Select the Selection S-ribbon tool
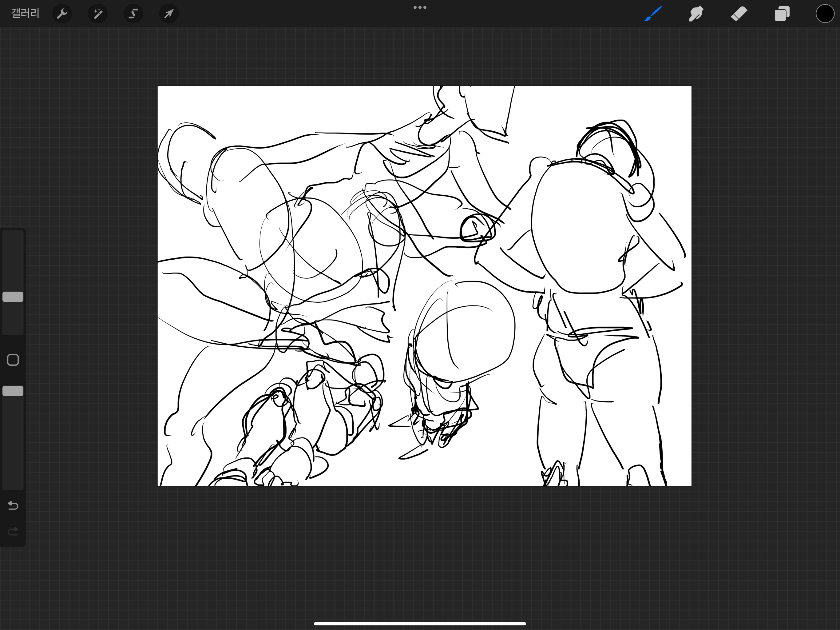 coord(133,14)
